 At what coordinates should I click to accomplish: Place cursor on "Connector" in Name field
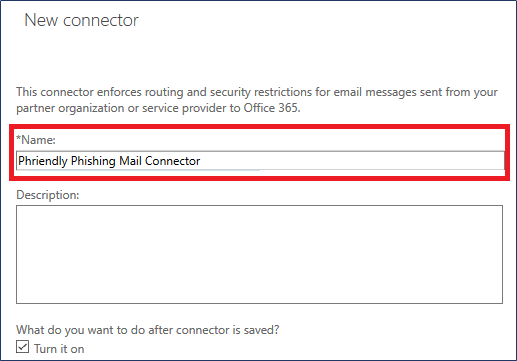pyautogui.click(x=172, y=161)
